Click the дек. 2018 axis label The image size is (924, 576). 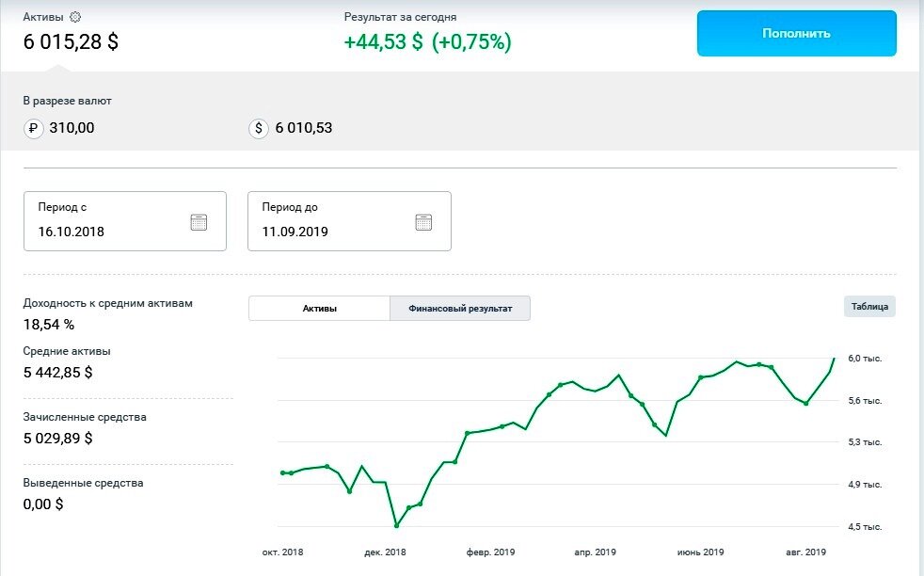(385, 552)
